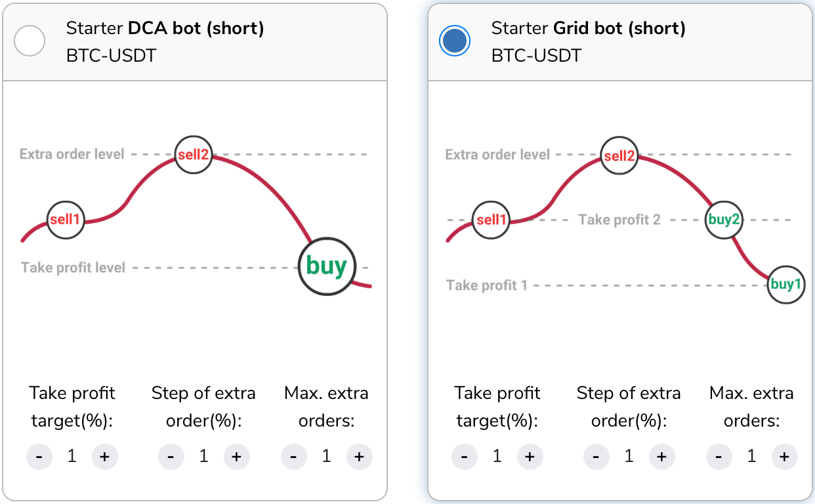815x504 pixels.
Task: Decrease take profit target for DCA bot
Action: pos(39,457)
